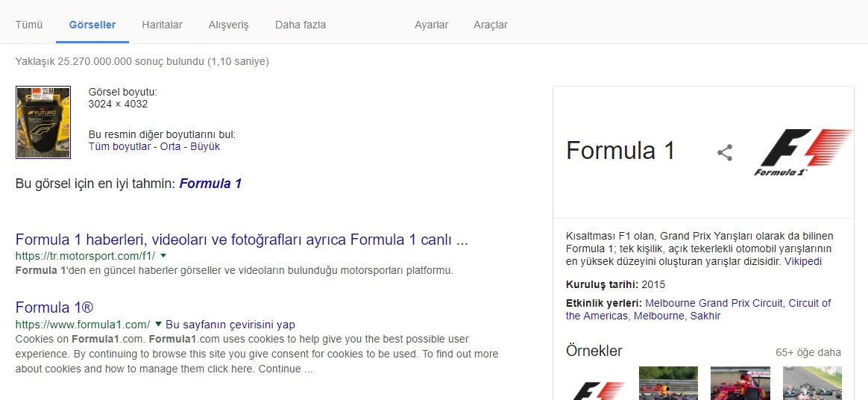The width and height of the screenshot is (868, 400).
Task: Open the Formula 1® result title
Action: [54, 307]
